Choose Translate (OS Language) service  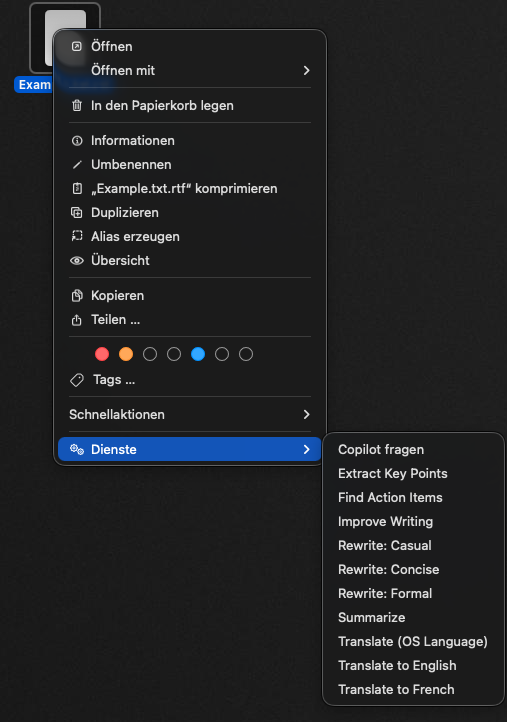pyautogui.click(x=413, y=641)
